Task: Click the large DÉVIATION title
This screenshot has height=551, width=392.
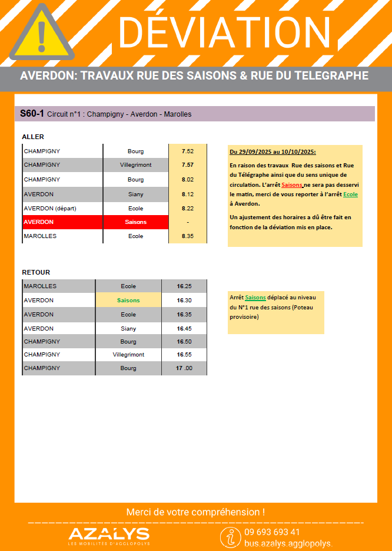Action: tap(225, 32)
